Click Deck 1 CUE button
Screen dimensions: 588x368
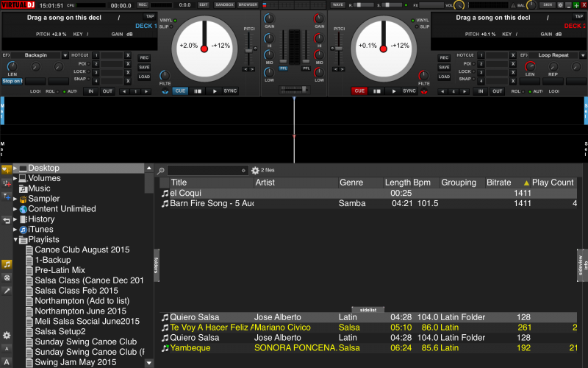point(180,91)
